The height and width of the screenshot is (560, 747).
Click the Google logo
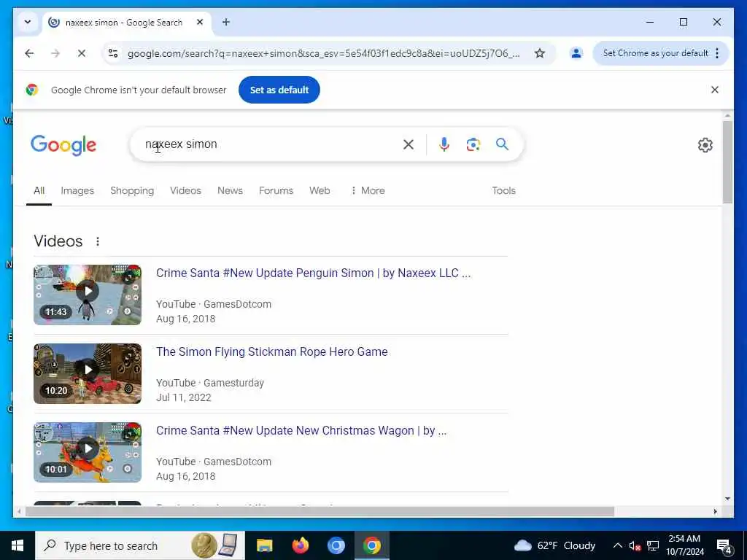[x=63, y=145]
